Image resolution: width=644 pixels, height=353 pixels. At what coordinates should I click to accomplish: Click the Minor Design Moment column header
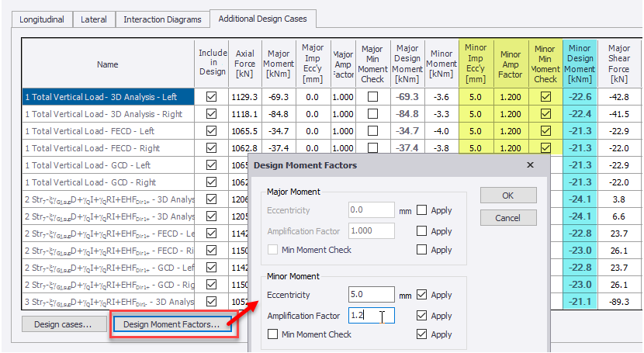(580, 64)
